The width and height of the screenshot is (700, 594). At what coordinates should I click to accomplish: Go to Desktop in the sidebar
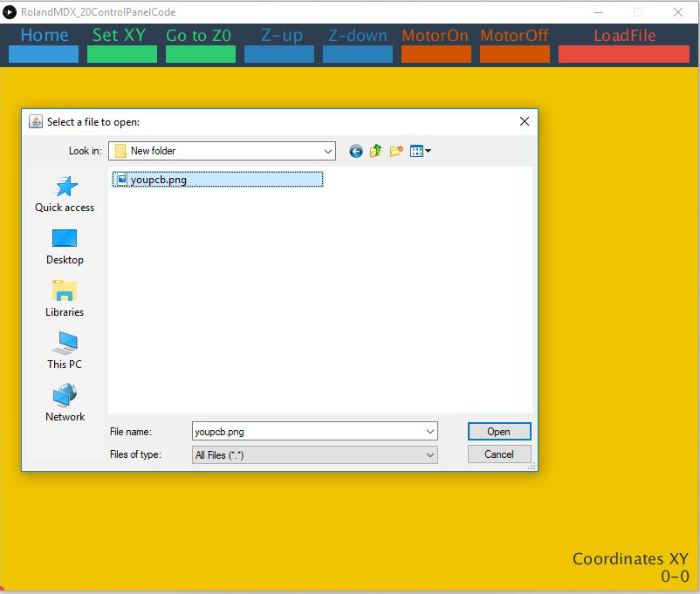[x=65, y=247]
